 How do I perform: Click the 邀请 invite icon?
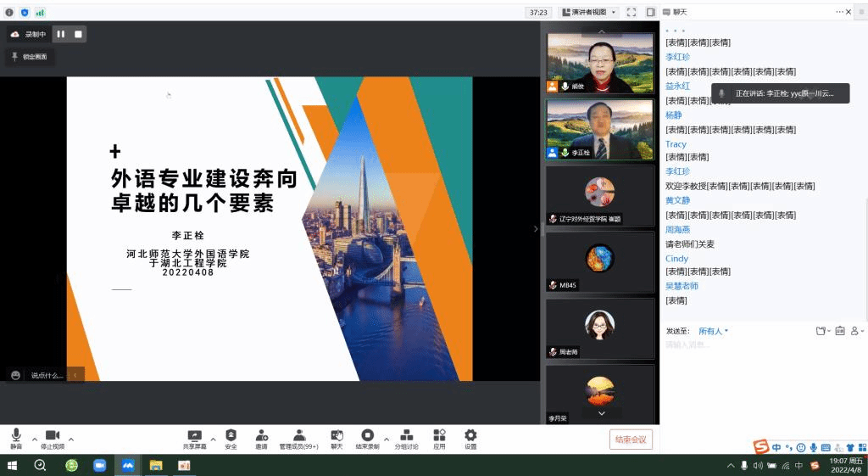coord(261,439)
